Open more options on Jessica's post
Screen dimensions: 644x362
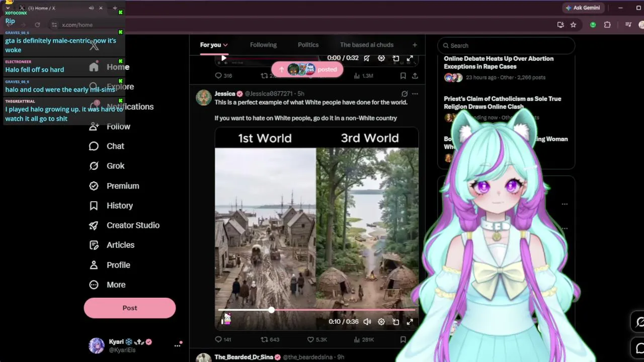(415, 94)
